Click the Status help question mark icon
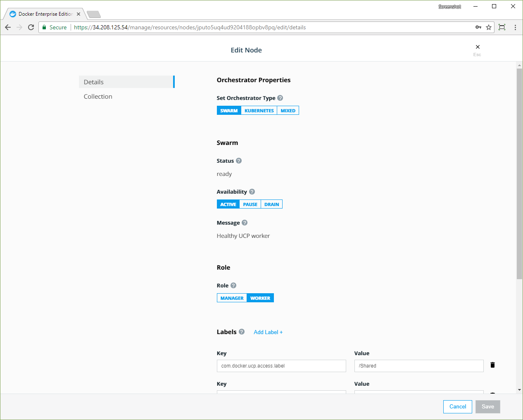 [x=239, y=161]
